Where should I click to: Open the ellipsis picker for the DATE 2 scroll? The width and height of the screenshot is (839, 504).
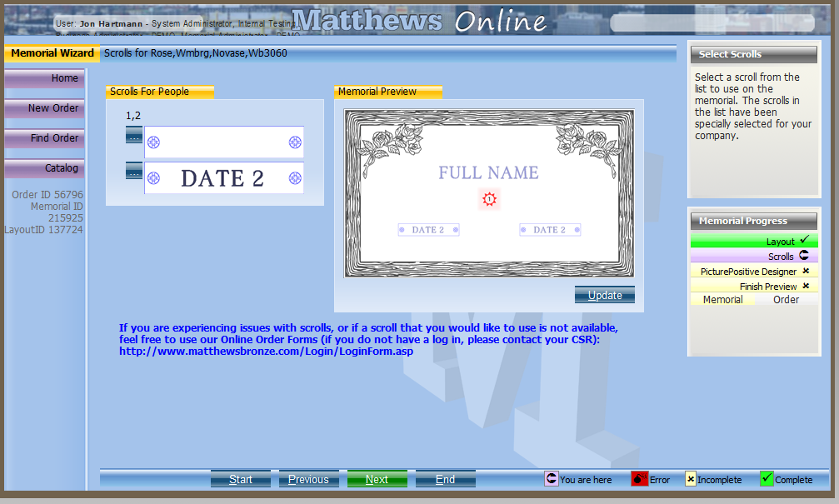[134, 171]
